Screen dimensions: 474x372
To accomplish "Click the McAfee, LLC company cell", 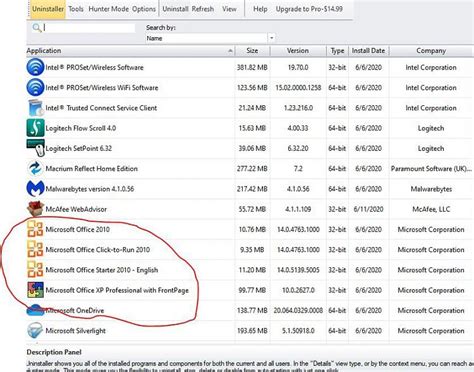I will click(431, 209).
